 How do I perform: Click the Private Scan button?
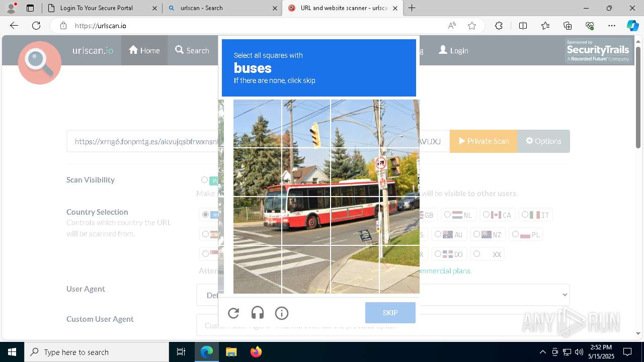[483, 141]
